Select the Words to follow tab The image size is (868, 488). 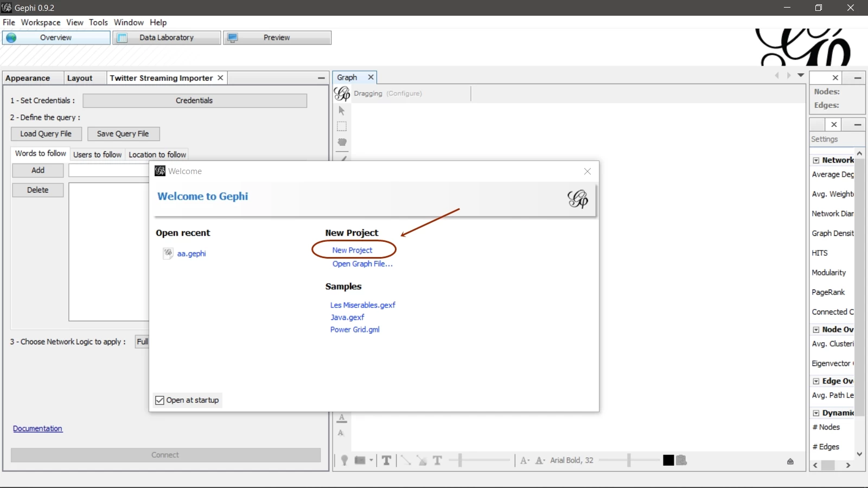click(41, 153)
